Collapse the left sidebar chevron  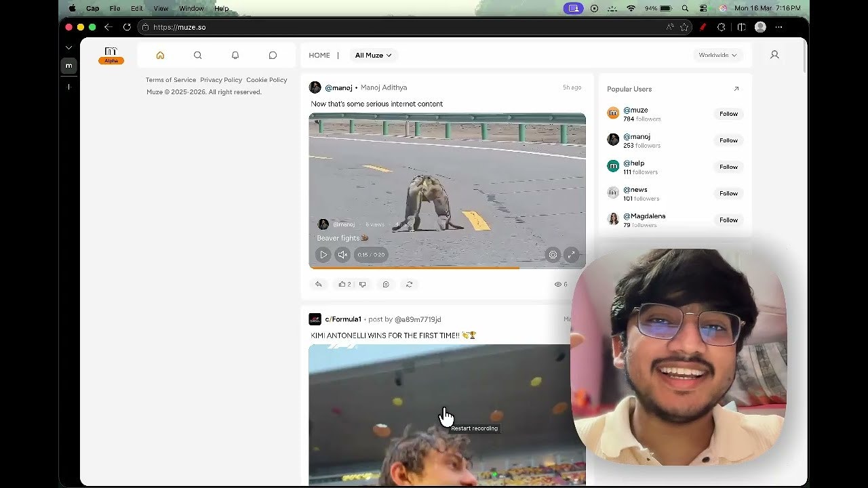click(x=68, y=48)
